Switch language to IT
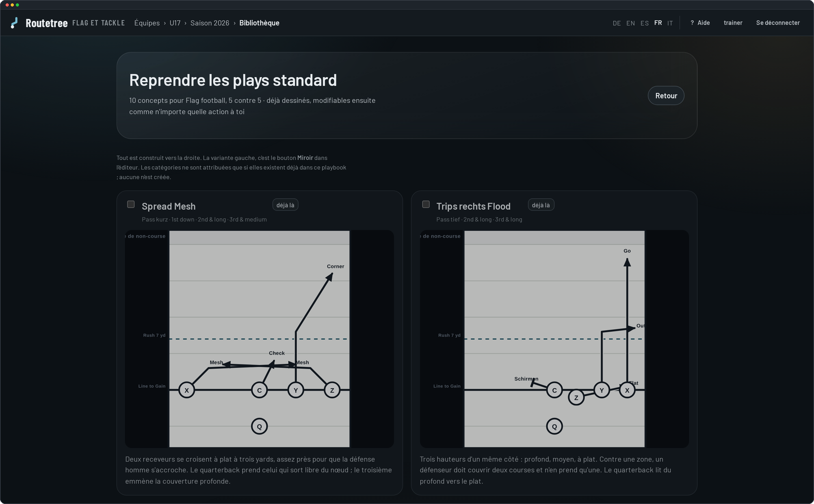 [x=670, y=23]
